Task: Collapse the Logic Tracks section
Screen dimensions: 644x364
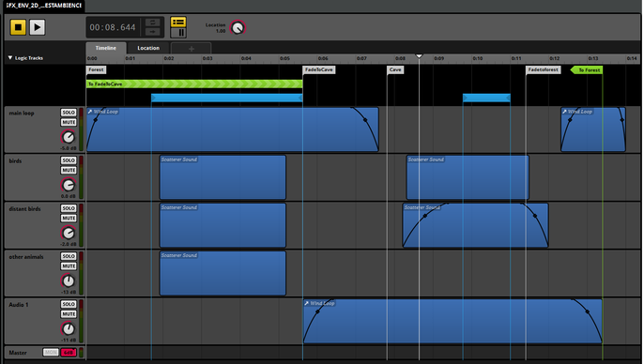Action: pos(10,58)
